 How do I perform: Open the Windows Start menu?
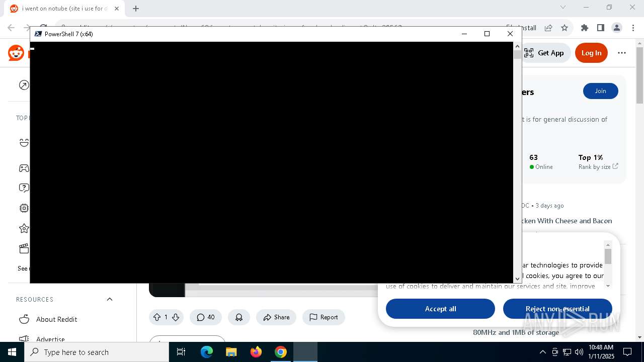12,352
